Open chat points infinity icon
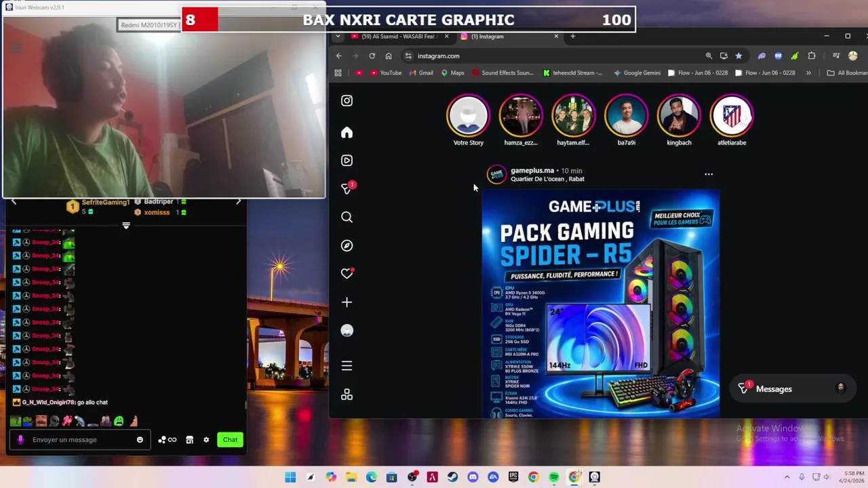The image size is (868, 488). click(167, 440)
